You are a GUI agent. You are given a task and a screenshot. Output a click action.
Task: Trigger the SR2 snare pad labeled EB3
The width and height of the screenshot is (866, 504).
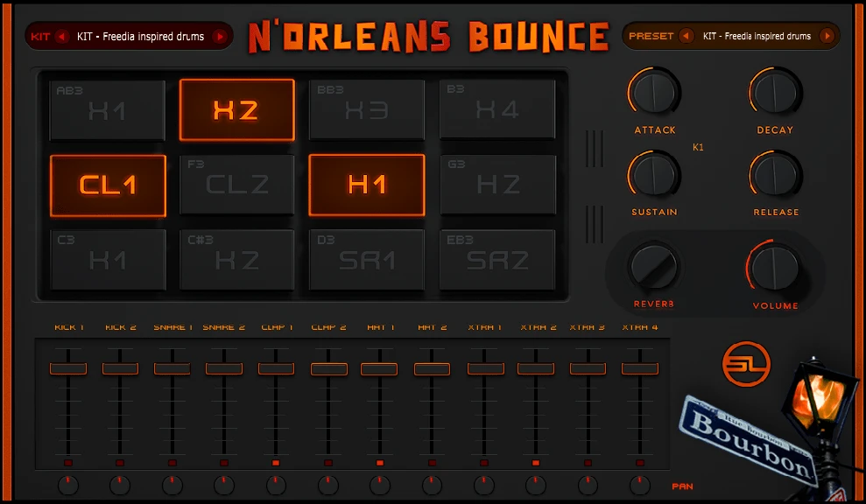497,260
